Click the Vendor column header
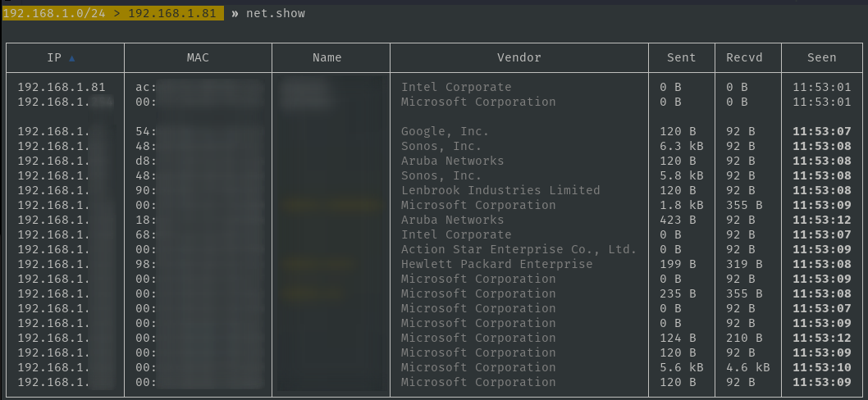The width and height of the screenshot is (868, 400). (519, 57)
